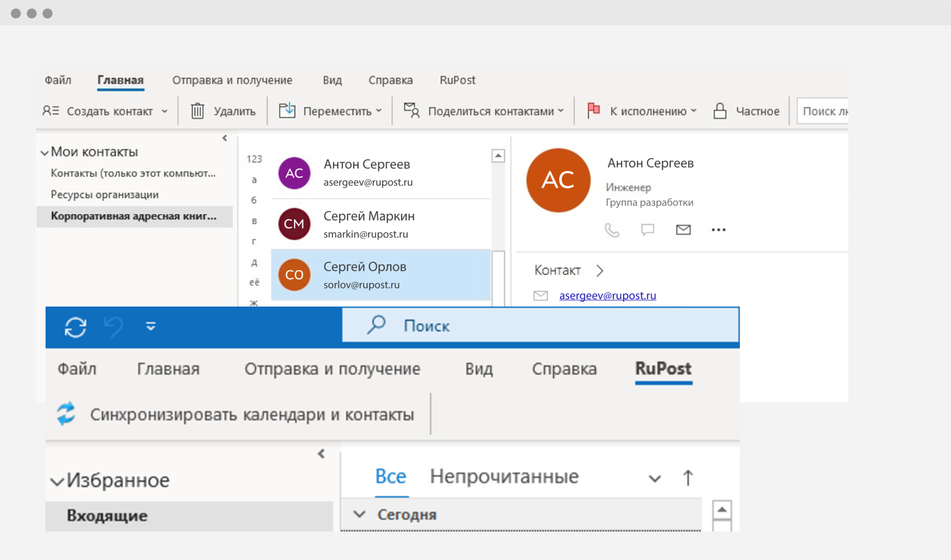Select contact Сергей Маркин
This screenshot has width=951, height=560.
[381, 224]
